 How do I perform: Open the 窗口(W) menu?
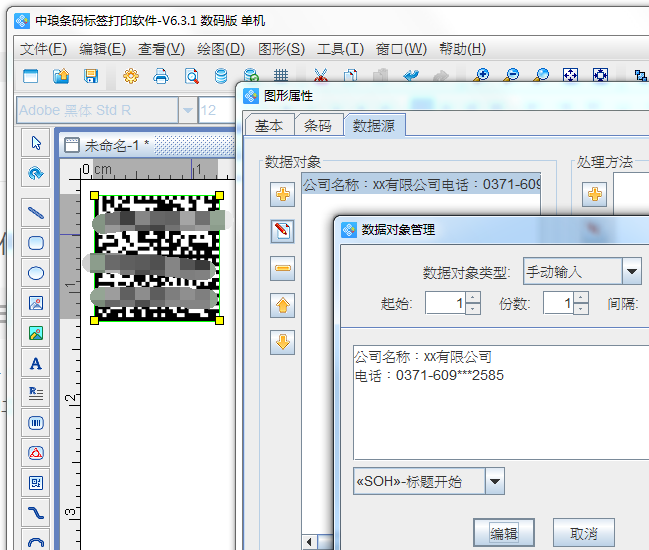pos(401,49)
